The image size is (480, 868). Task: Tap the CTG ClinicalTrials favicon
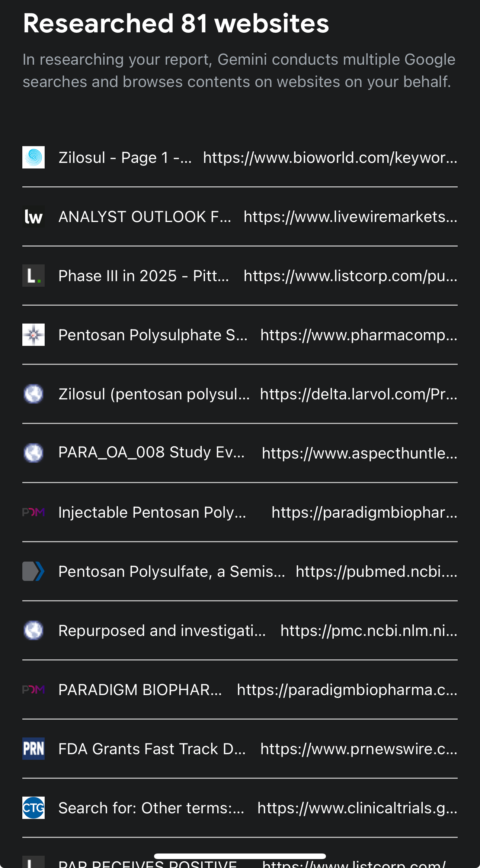click(x=33, y=808)
